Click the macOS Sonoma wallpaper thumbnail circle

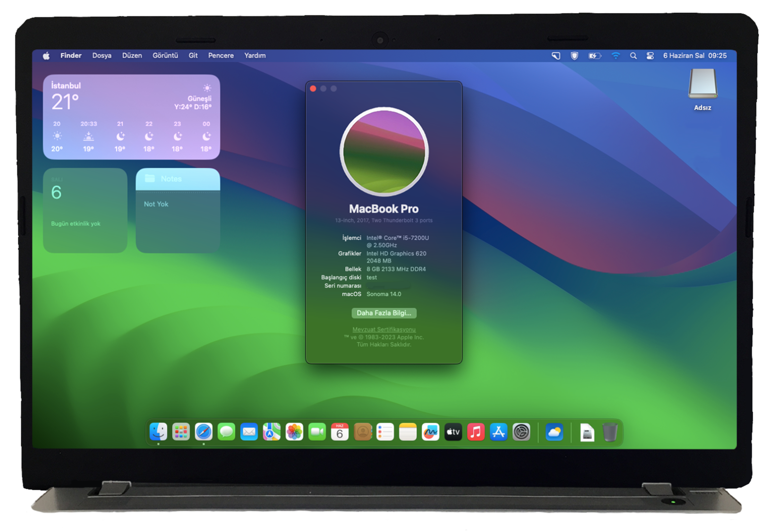pyautogui.click(x=384, y=151)
